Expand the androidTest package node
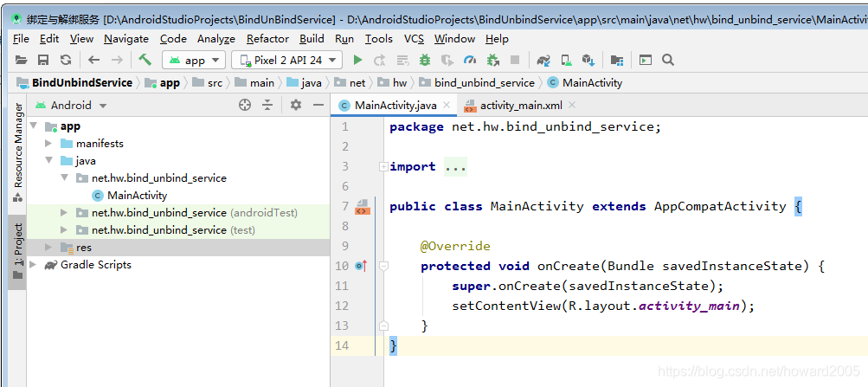 click(64, 213)
